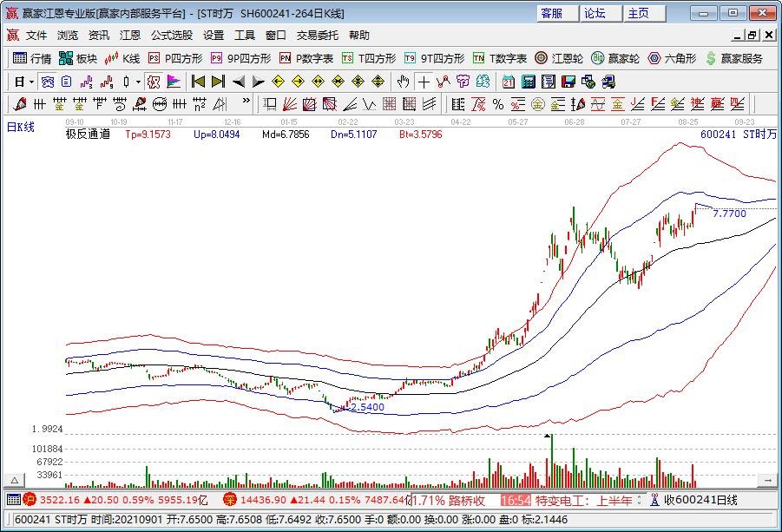
Task: Click the notepad list icon
Action: pyautogui.click(x=549, y=82)
